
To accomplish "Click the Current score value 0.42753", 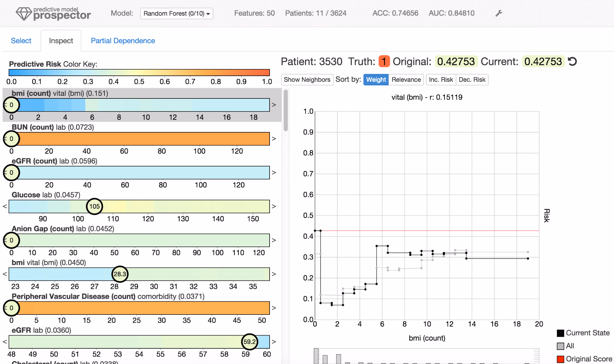I will pyautogui.click(x=543, y=61).
